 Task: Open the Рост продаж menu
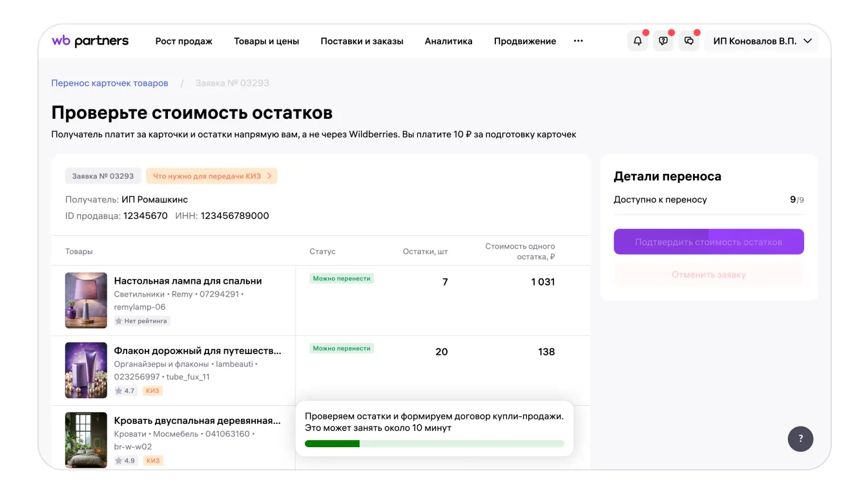[183, 41]
